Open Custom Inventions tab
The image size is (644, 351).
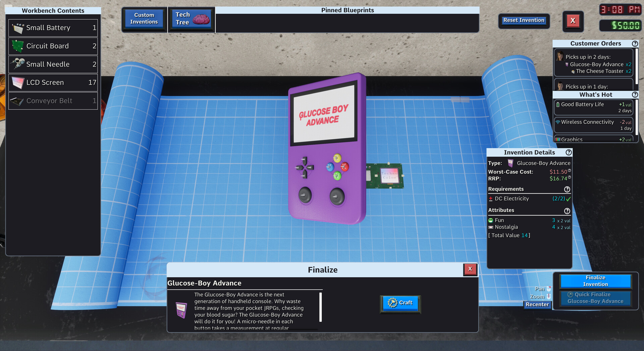[144, 19]
